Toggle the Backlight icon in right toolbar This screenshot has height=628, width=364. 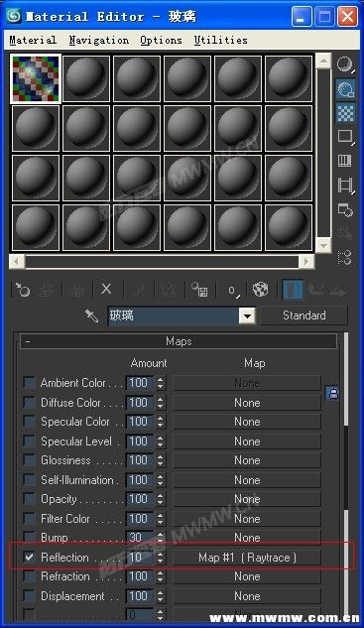[x=345, y=88]
